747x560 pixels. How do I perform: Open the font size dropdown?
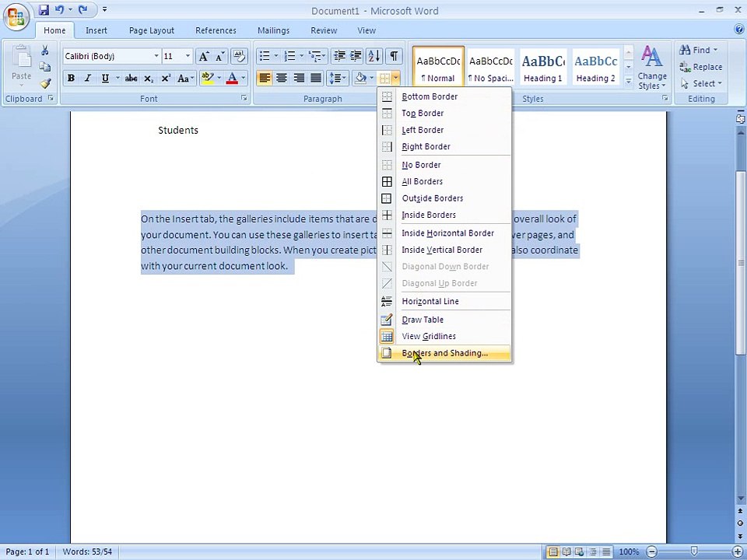coord(188,56)
